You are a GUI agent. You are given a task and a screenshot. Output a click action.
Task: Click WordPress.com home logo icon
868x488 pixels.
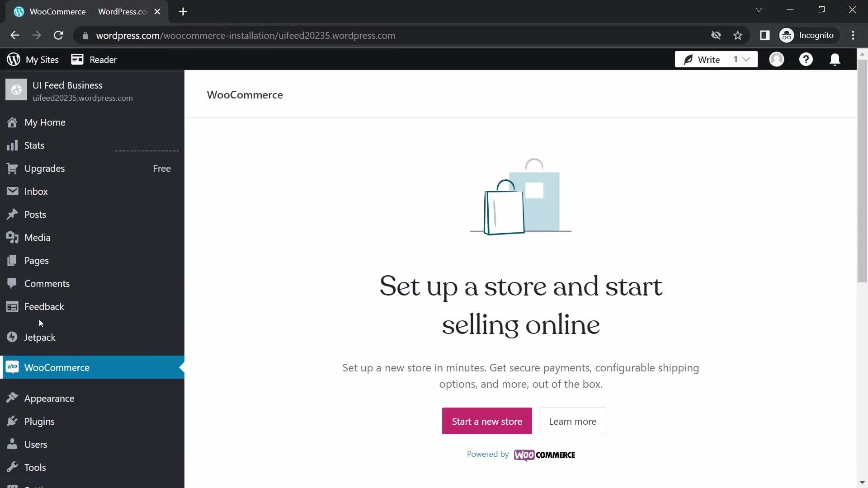(x=13, y=60)
